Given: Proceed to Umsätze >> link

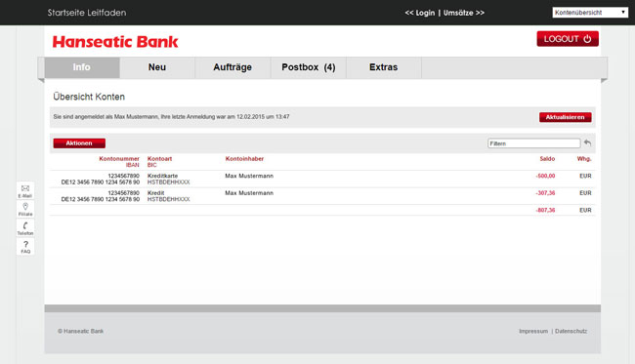Looking at the screenshot, I should click(x=464, y=13).
